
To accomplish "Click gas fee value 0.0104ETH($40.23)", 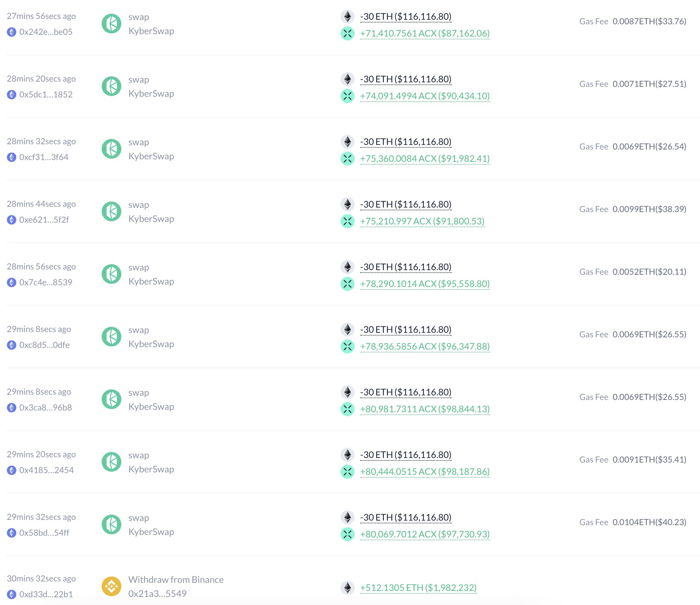I will 649,522.
